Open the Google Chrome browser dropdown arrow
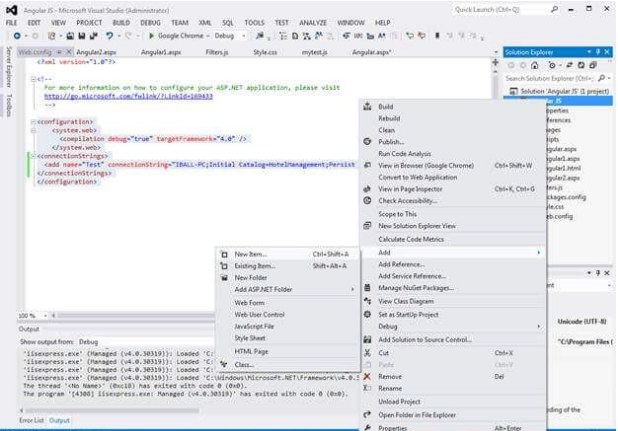 [x=208, y=36]
